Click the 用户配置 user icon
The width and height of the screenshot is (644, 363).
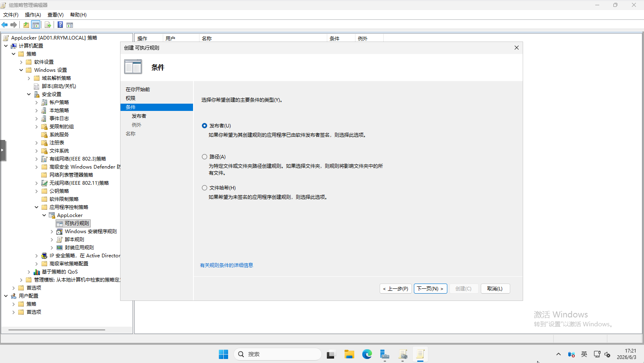tap(14, 296)
